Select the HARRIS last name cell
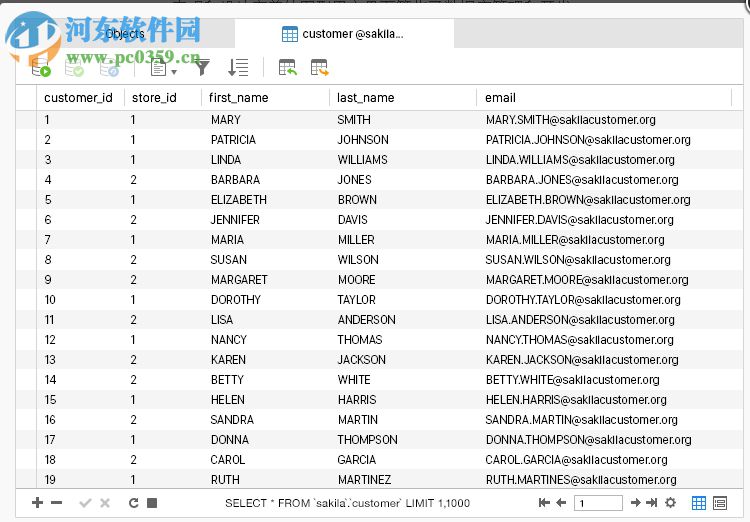This screenshot has height=522, width=750. [357, 400]
